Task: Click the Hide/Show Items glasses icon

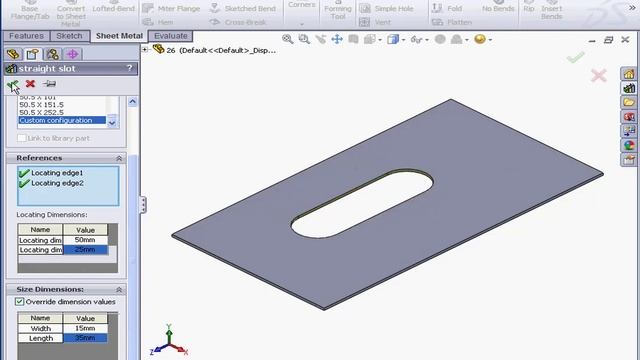Action: (x=416, y=40)
